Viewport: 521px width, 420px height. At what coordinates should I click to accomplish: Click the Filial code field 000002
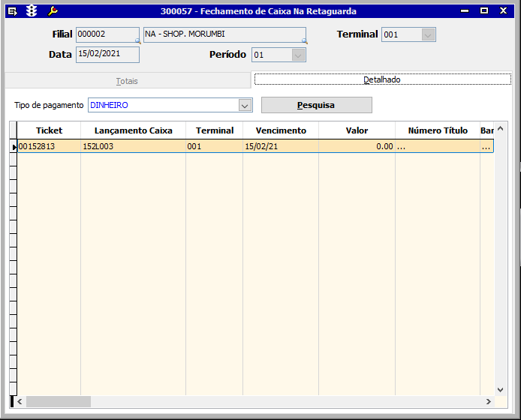(x=107, y=34)
